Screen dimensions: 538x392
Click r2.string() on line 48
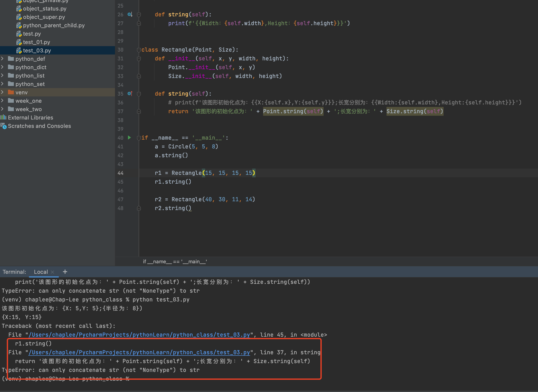(x=173, y=208)
